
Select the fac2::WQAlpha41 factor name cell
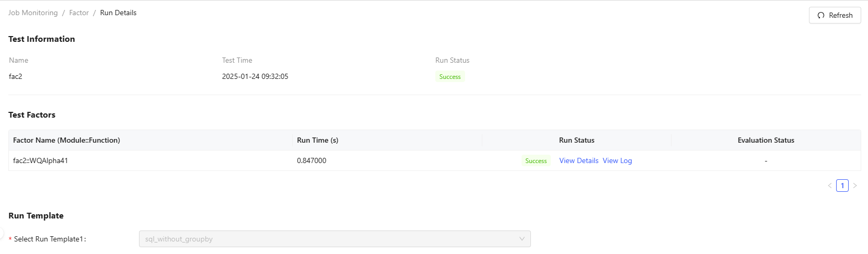(40, 160)
